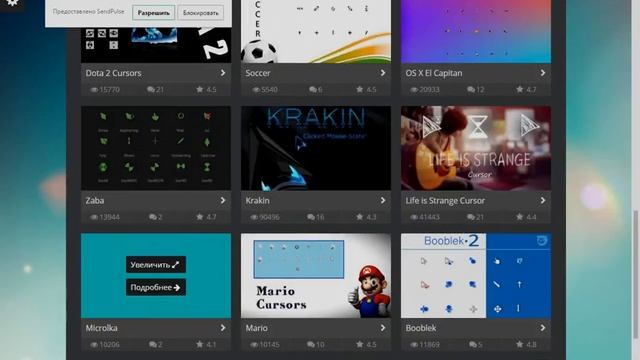Click the eye views icon under Mario
Viewport: 640px width, 360px height.
[254, 344]
